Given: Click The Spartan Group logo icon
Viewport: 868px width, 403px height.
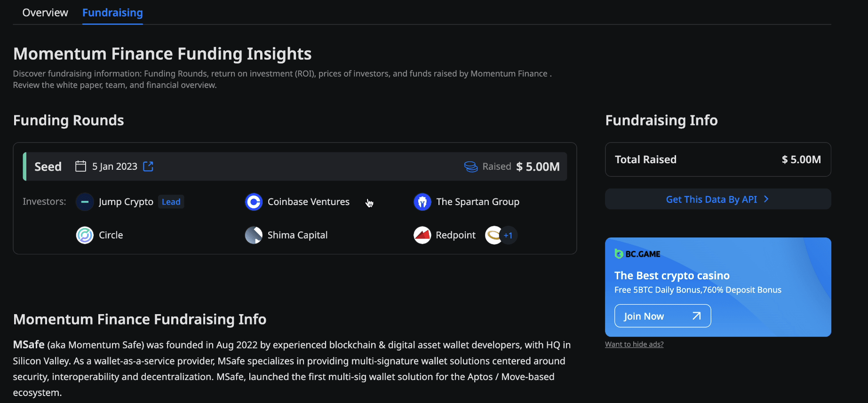Looking at the screenshot, I should [422, 202].
